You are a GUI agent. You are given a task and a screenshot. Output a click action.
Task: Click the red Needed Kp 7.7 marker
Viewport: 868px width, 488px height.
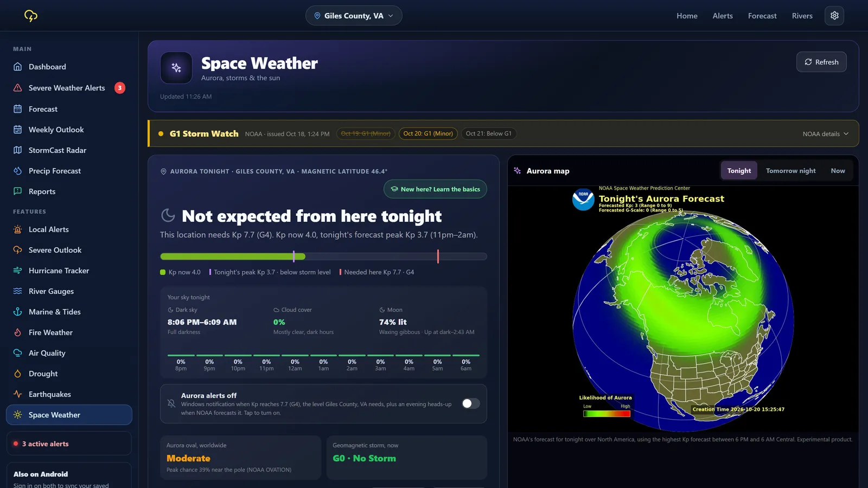pos(438,256)
